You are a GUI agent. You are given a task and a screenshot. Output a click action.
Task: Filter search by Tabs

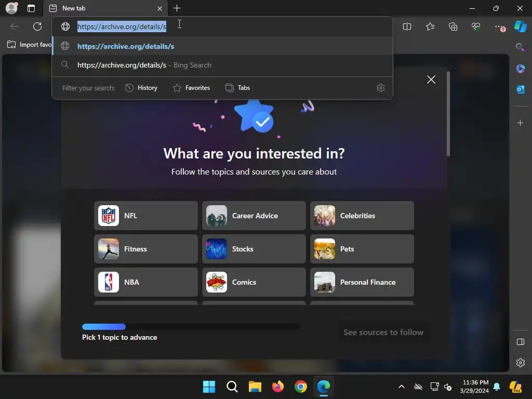(237, 88)
